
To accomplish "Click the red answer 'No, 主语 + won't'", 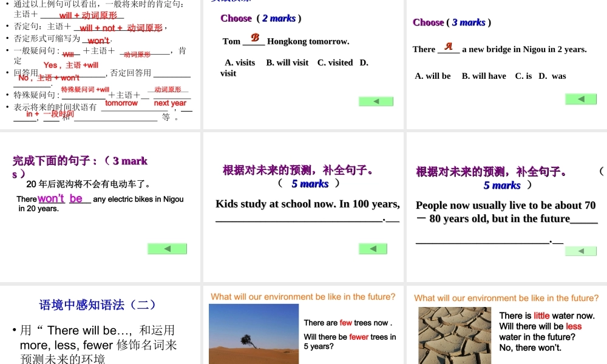I will pyautogui.click(x=49, y=78).
